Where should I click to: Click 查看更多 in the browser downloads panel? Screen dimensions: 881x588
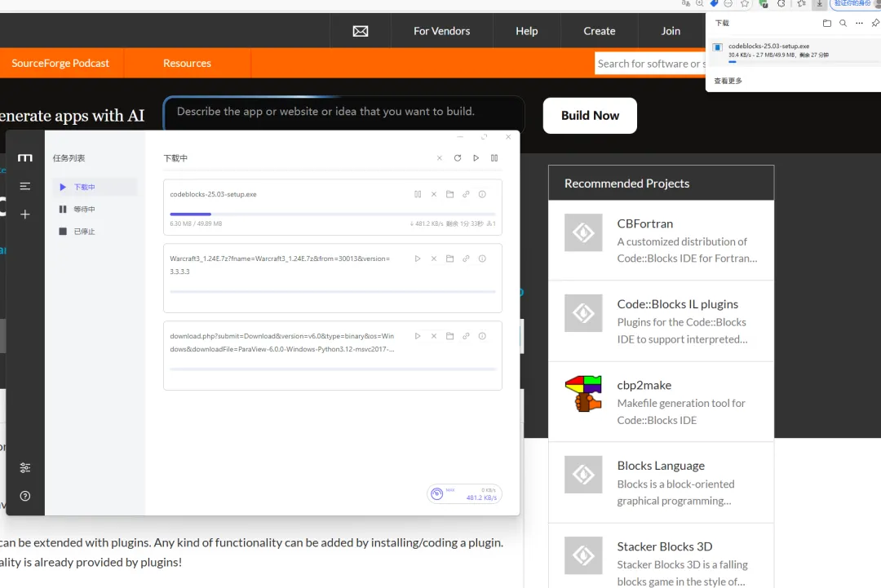click(x=728, y=81)
